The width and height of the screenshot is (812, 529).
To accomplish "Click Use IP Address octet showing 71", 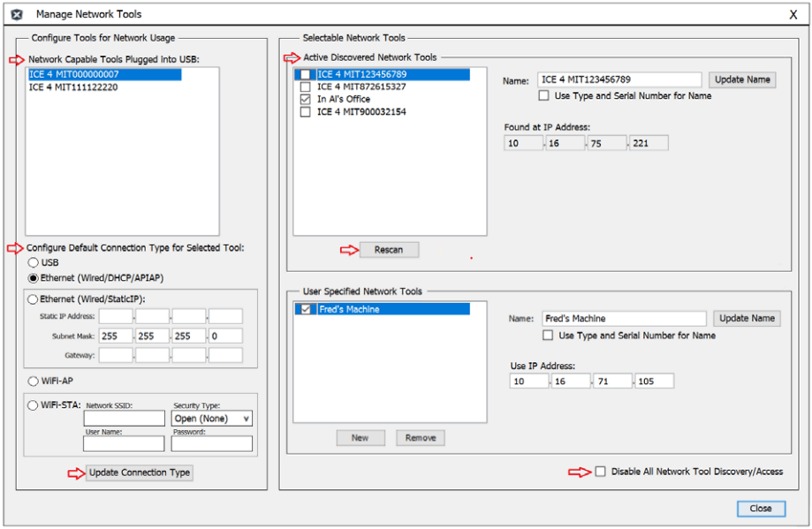I will 613,381.
